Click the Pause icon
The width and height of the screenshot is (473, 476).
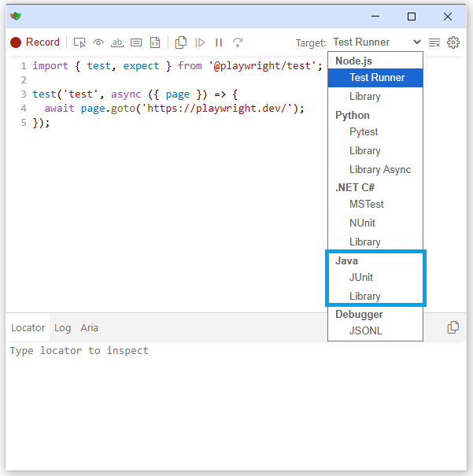[219, 42]
